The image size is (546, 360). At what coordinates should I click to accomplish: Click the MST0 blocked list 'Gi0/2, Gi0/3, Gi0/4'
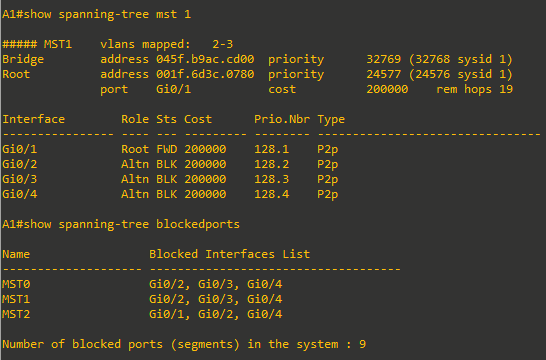pyautogui.click(x=216, y=284)
